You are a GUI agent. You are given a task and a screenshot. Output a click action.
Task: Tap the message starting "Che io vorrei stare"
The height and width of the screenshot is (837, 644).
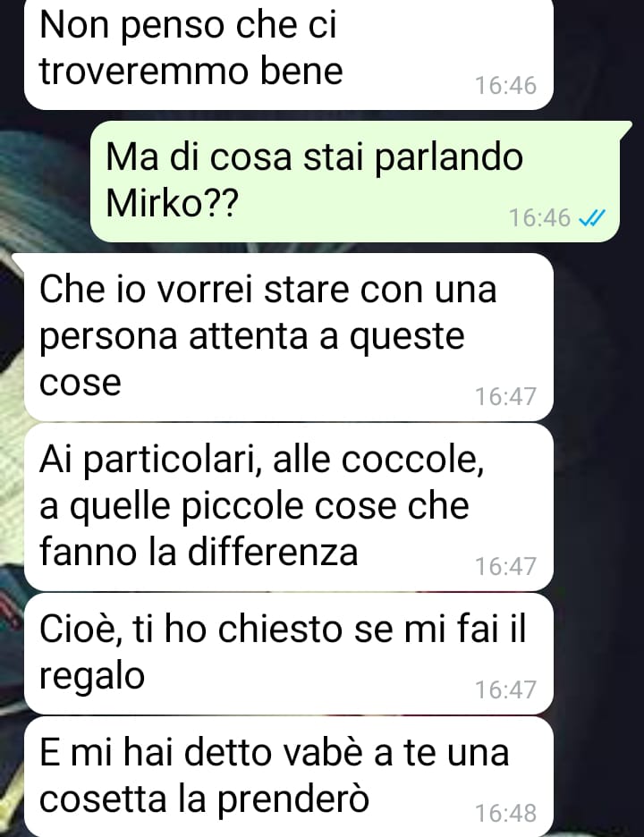coord(289,337)
